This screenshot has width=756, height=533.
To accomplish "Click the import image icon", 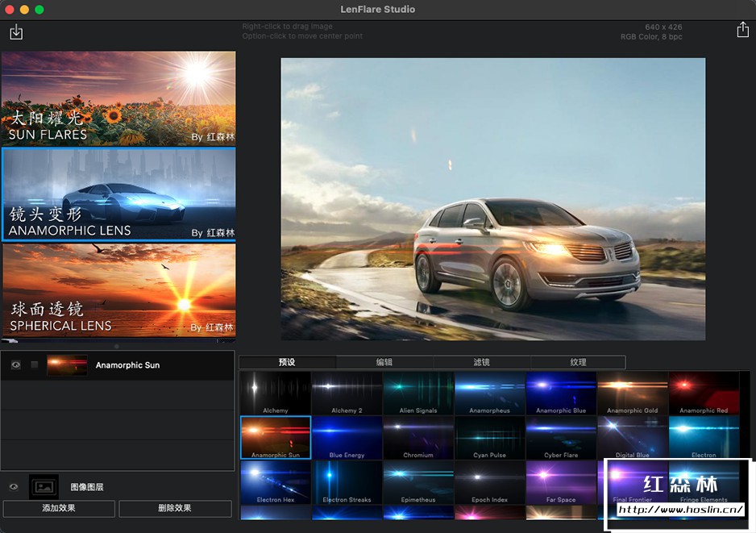I will click(x=16, y=32).
